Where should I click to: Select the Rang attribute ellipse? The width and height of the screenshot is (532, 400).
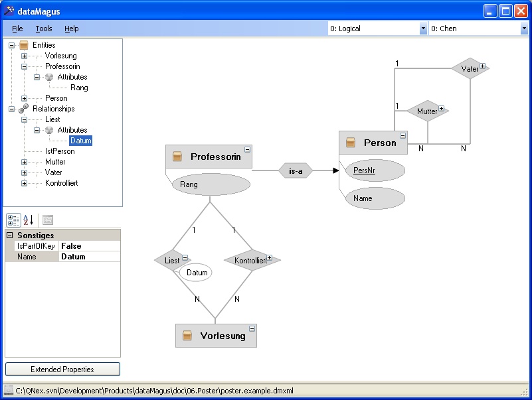tap(211, 184)
